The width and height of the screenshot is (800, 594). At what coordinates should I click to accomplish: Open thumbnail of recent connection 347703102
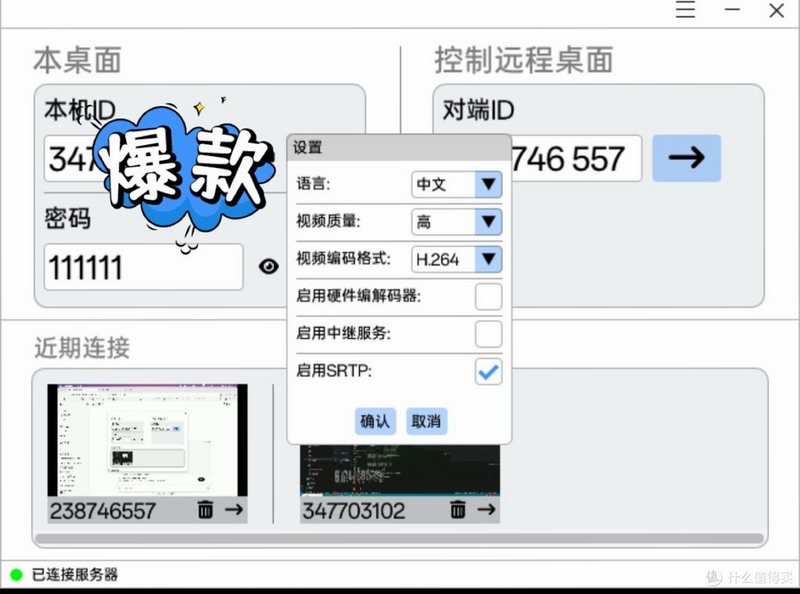tap(400, 469)
